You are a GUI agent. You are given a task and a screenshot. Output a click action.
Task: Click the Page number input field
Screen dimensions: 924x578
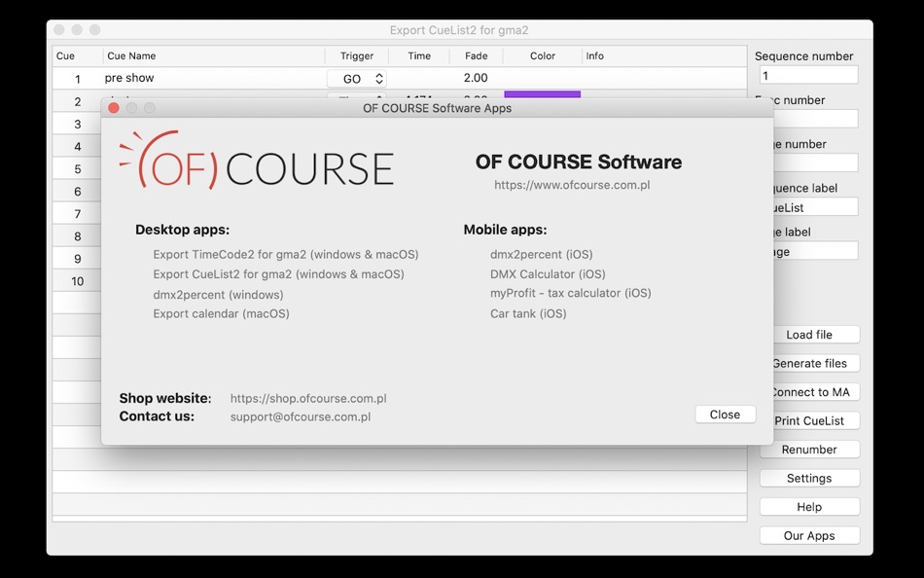pos(816,163)
